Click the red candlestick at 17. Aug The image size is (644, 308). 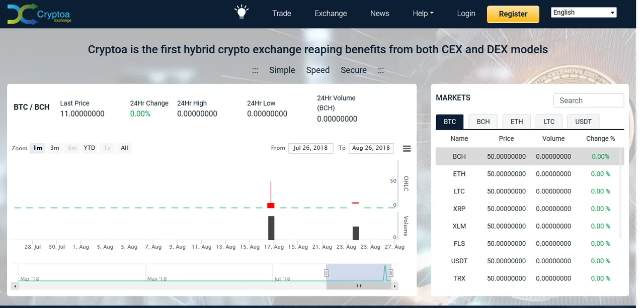[x=271, y=205]
